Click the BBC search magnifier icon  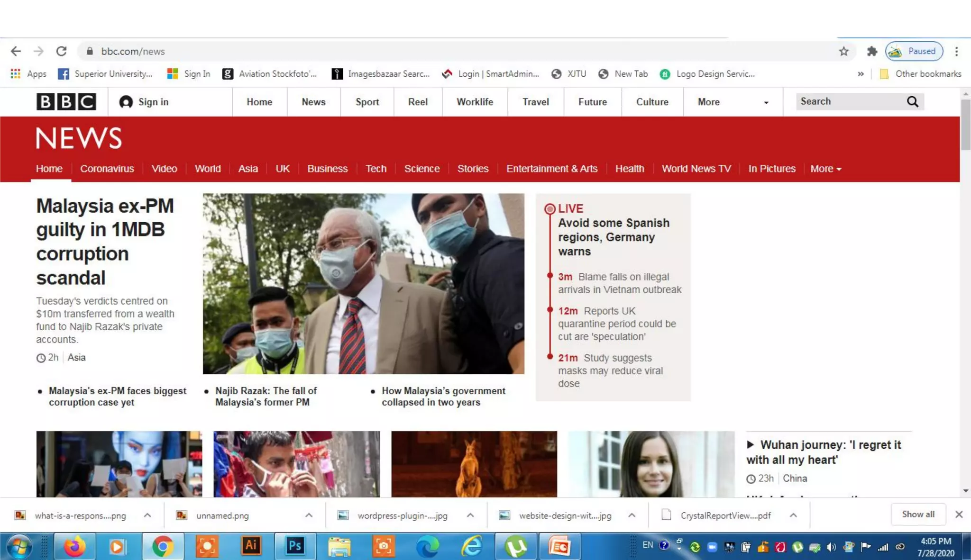(912, 102)
